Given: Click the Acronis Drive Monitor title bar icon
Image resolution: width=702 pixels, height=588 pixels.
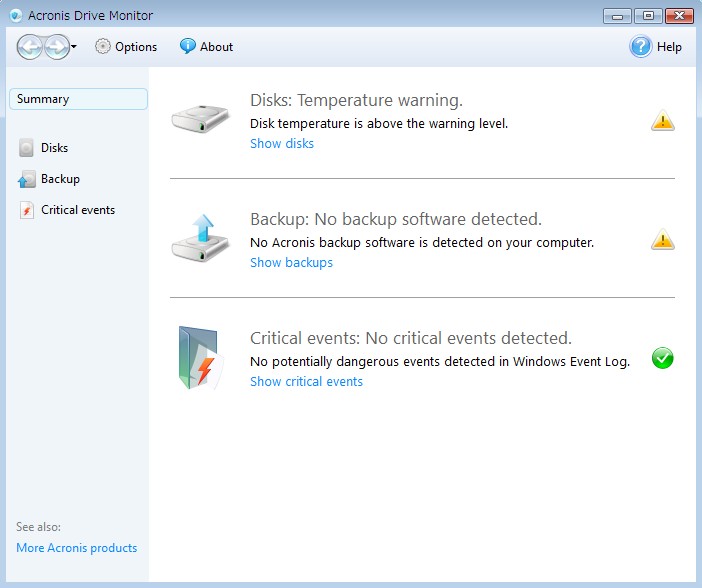Looking at the screenshot, I should [x=16, y=16].
